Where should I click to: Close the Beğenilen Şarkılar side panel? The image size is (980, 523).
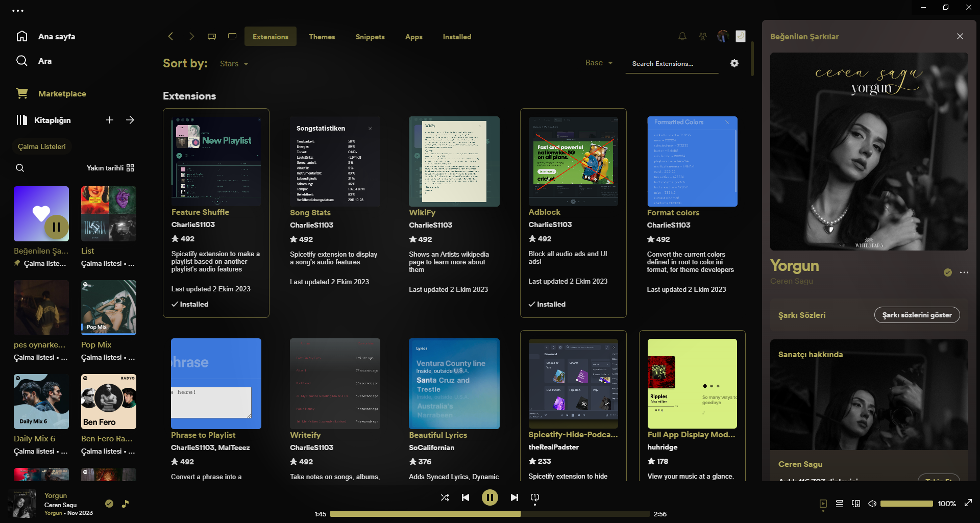(x=960, y=36)
